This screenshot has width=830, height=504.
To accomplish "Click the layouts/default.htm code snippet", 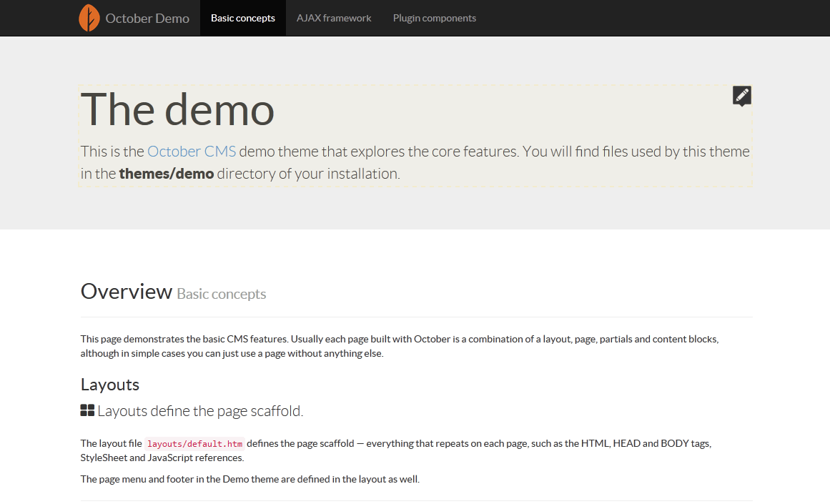I will pos(194,444).
